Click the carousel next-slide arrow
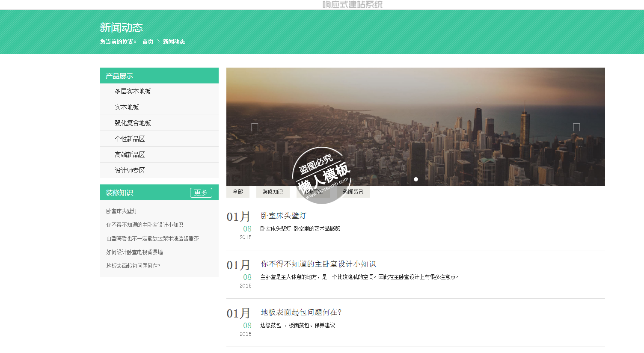The image size is (644, 353). click(x=576, y=127)
